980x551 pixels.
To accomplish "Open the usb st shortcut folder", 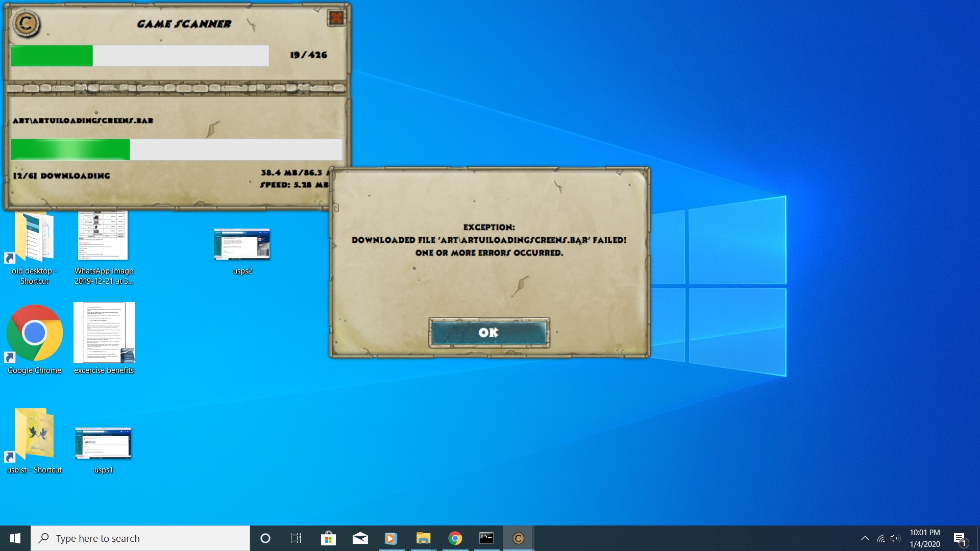I will (34, 435).
